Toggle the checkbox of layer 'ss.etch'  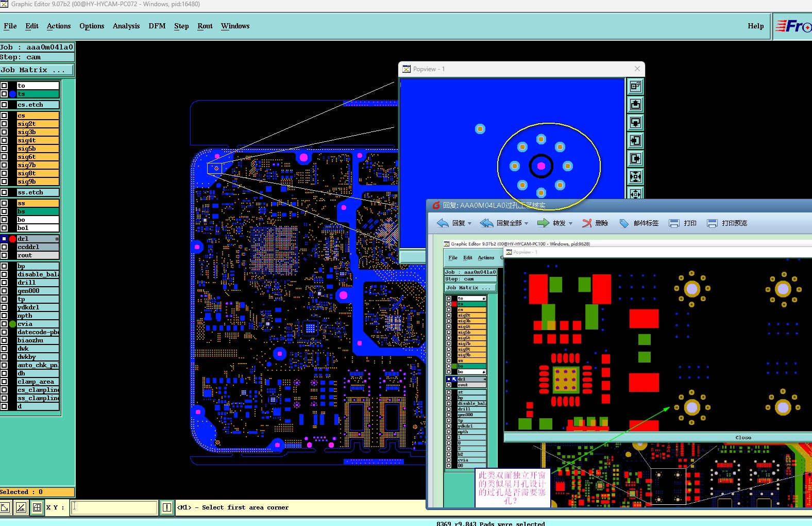4,192
